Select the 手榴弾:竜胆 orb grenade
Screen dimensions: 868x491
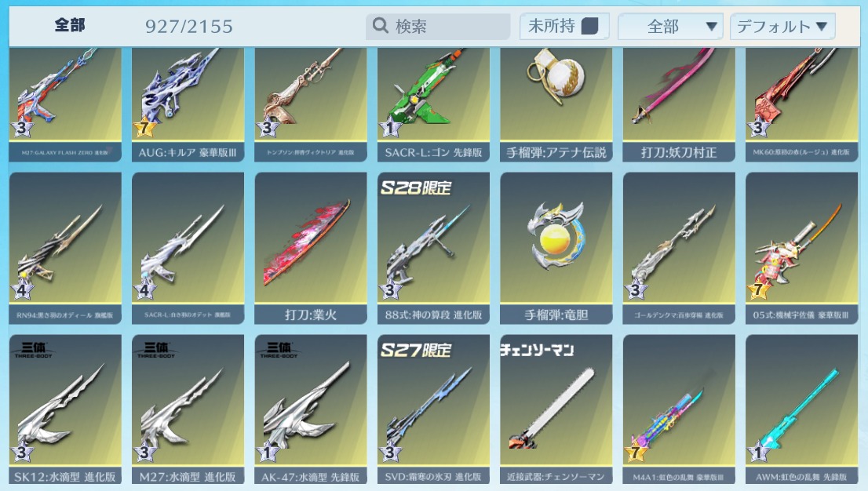click(x=556, y=248)
